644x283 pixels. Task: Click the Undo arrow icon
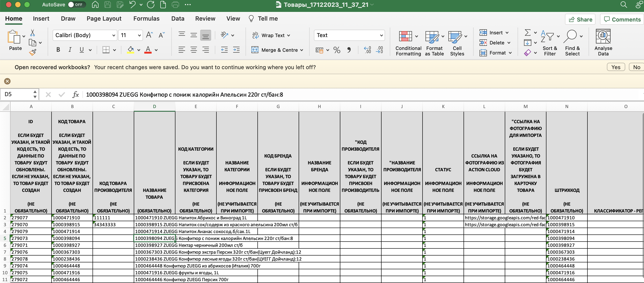[x=133, y=5]
